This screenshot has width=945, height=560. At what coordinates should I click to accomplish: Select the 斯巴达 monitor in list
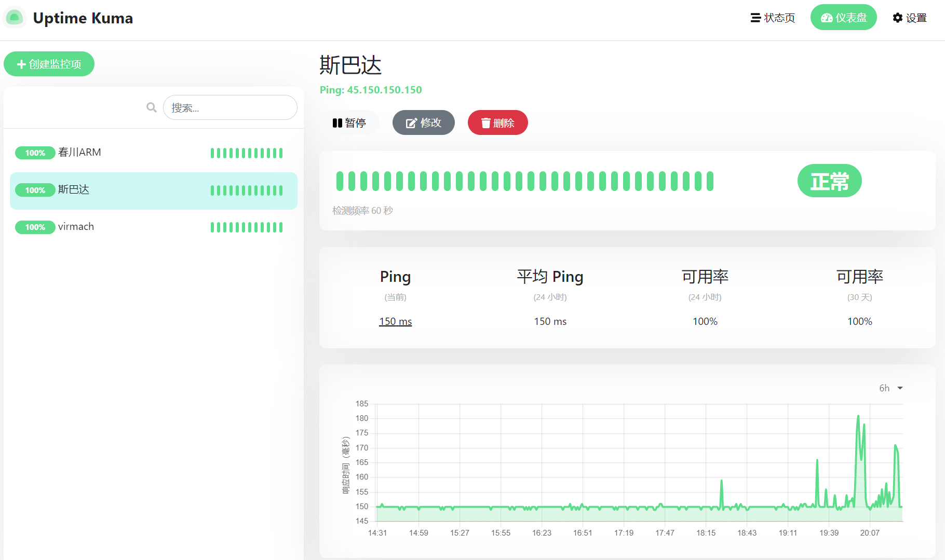(154, 190)
